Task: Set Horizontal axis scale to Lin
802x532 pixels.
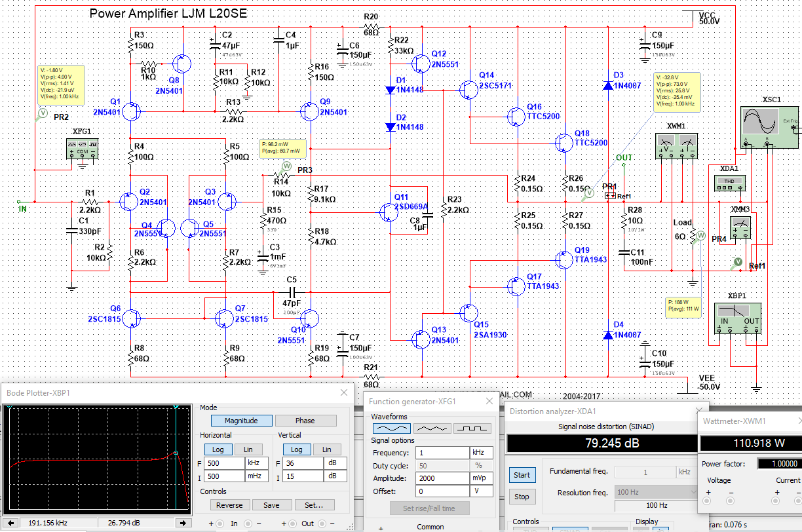Action: [248, 449]
